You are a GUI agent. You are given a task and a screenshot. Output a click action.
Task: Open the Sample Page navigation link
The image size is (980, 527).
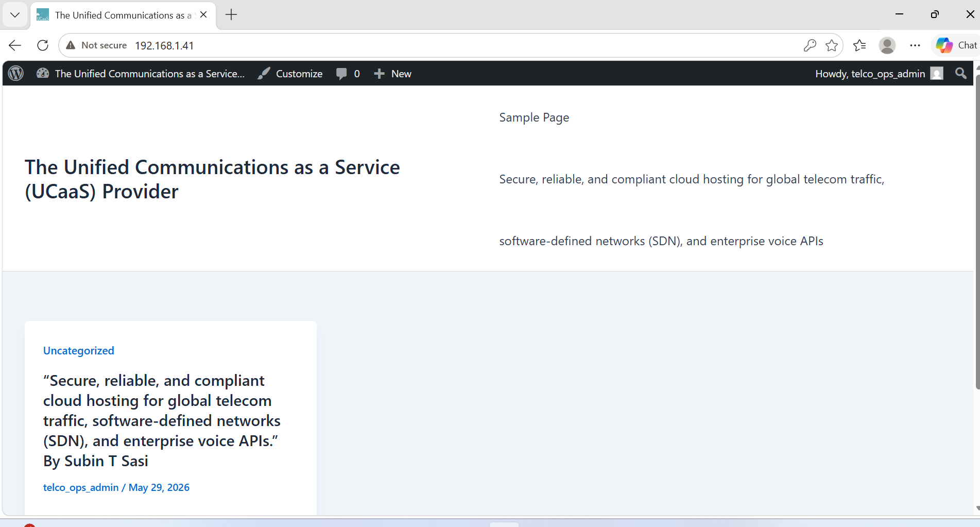[534, 117]
